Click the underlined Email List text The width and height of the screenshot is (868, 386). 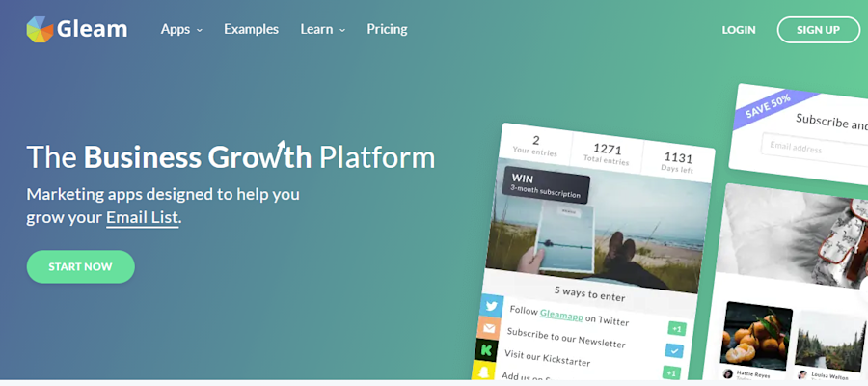(143, 218)
